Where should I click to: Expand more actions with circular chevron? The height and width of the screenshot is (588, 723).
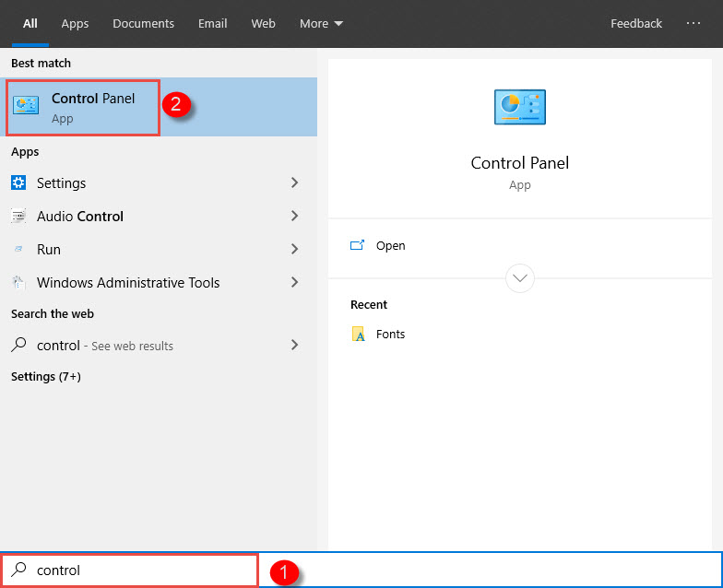[520, 277]
